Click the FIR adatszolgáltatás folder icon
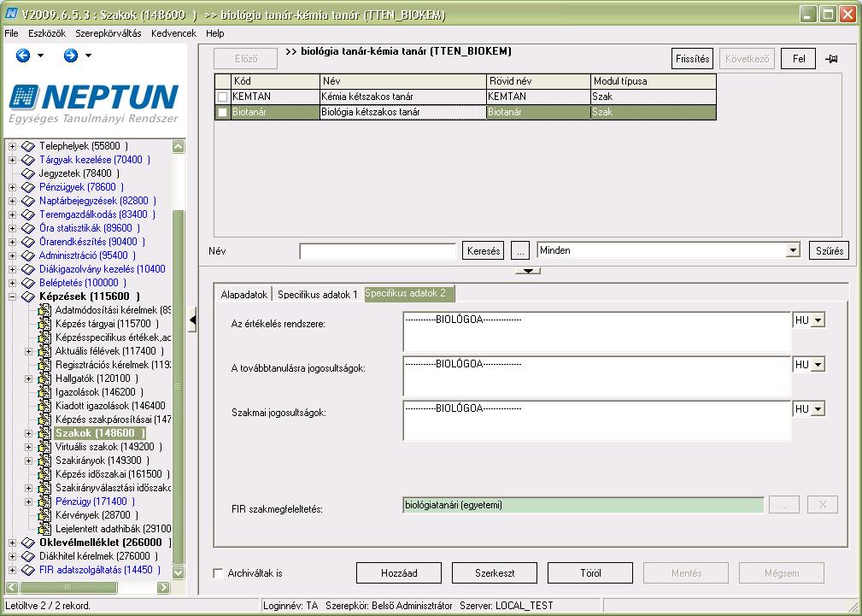The width and height of the screenshot is (862, 616). pos(28,570)
